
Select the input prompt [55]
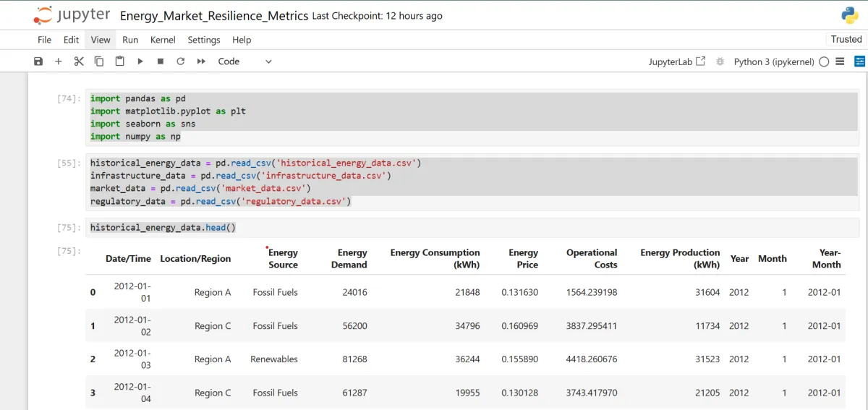tap(69, 163)
